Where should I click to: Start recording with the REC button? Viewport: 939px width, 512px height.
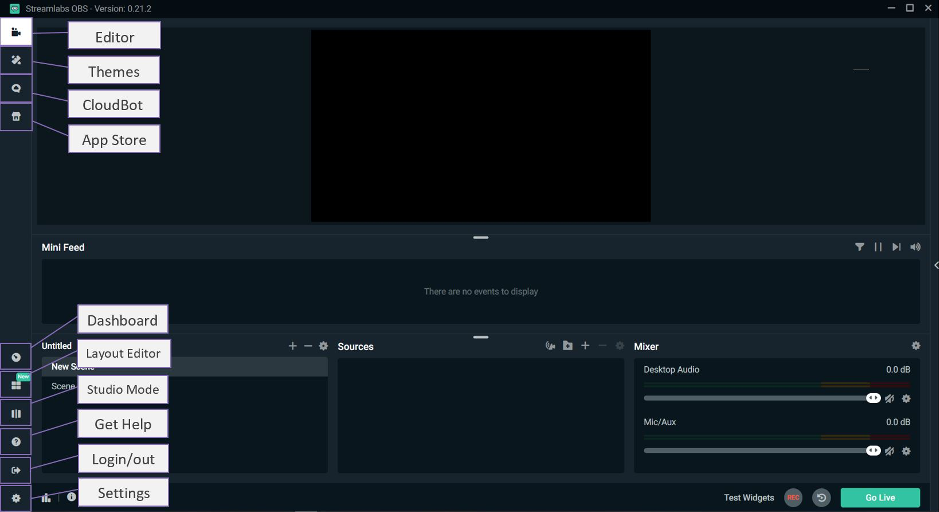coord(793,498)
